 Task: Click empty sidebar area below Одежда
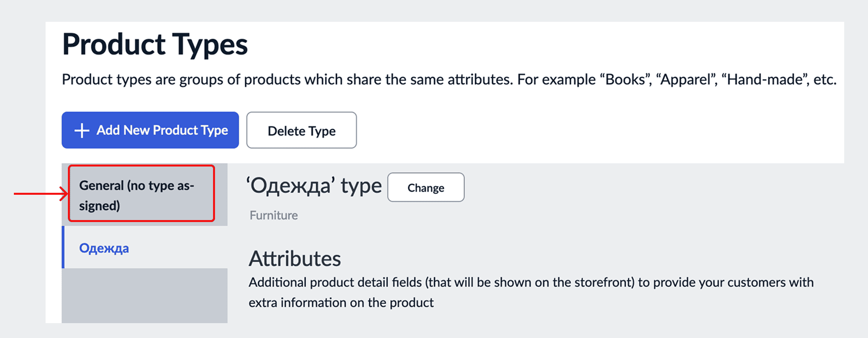(x=144, y=295)
